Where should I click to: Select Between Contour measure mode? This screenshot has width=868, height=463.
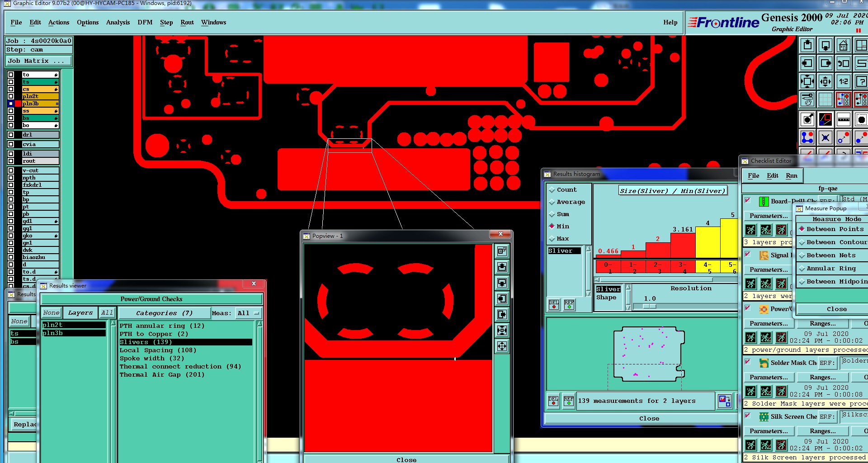coord(833,242)
